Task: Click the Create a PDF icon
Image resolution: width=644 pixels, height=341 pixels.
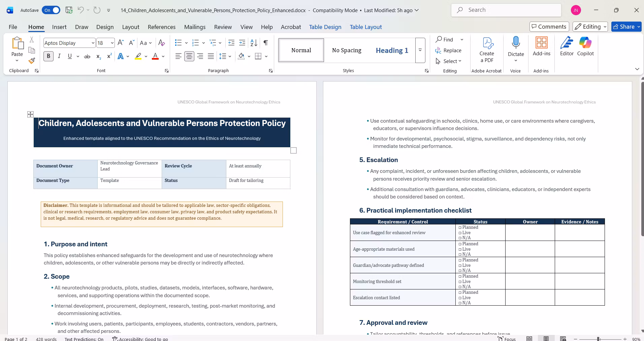Action: tap(487, 50)
